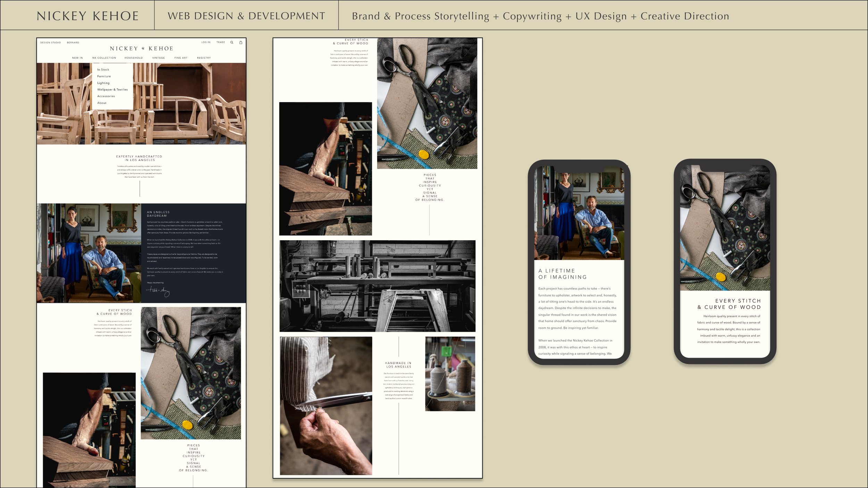
Task: Select the VINTAGE navigation item
Action: point(159,58)
